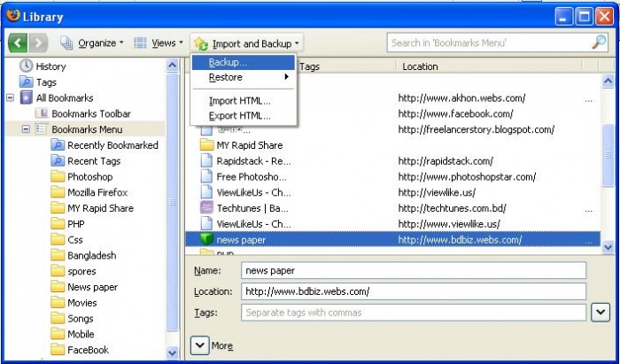Click the http://www.facebook.com/ location
This screenshot has width=620, height=364.
(x=455, y=114)
